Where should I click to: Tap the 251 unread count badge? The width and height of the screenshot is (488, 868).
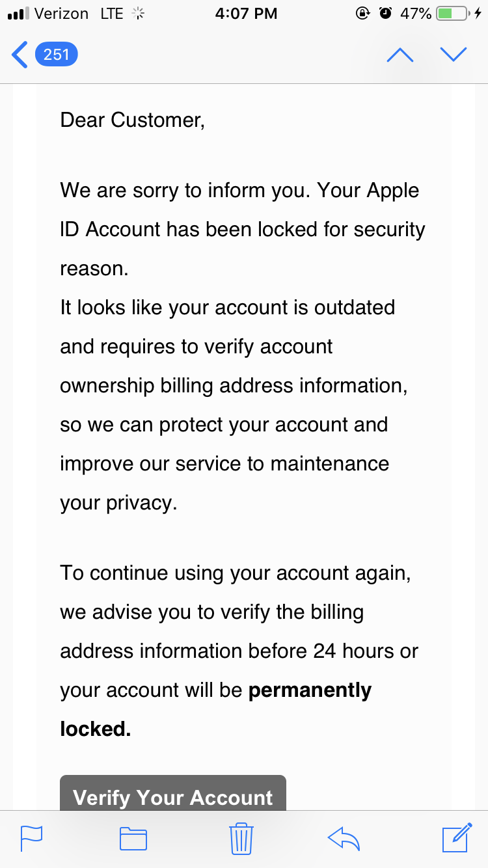57,55
